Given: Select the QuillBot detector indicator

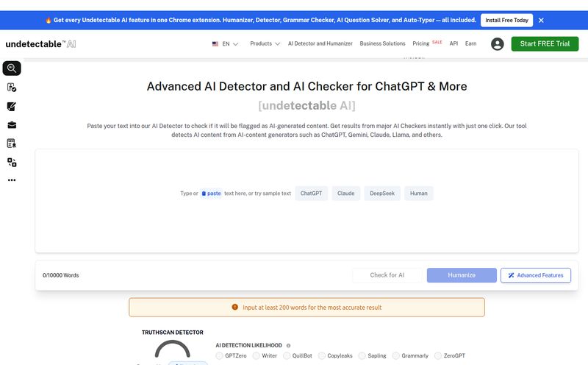Looking at the screenshot, I should click(287, 355).
